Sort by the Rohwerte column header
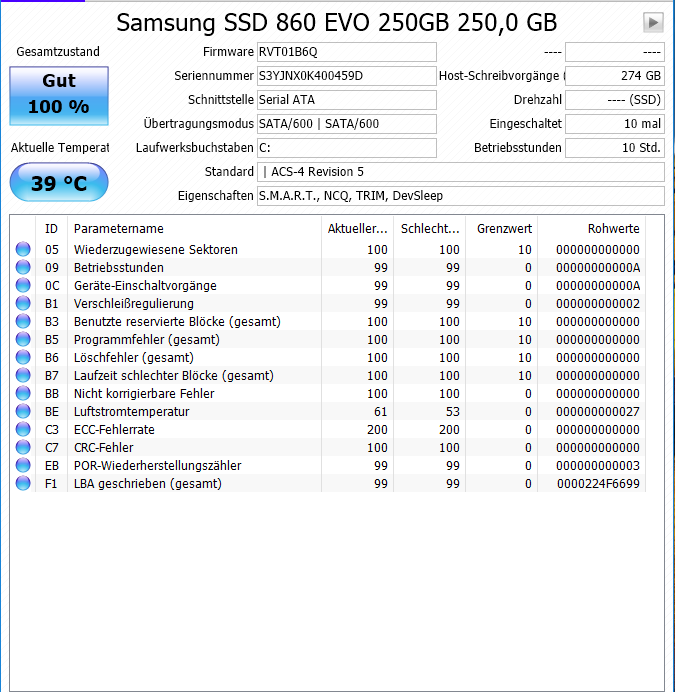Screen dimensions: 675x692 click(591, 229)
